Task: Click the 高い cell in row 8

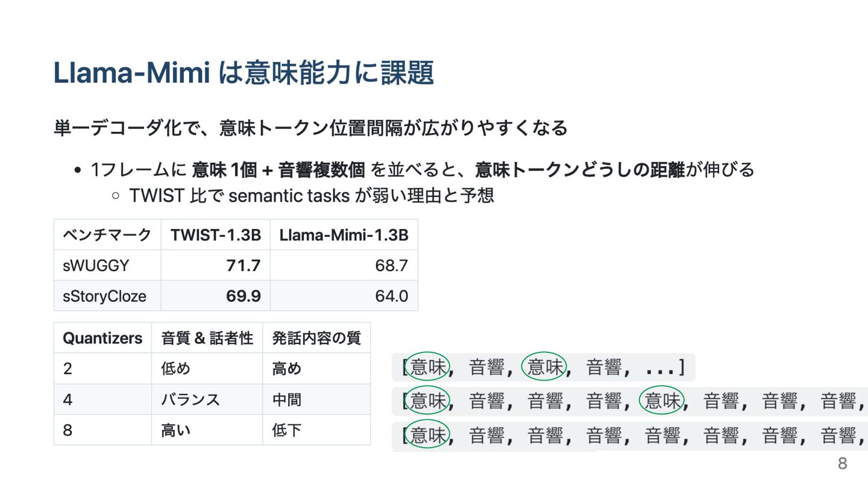Action: (207, 430)
